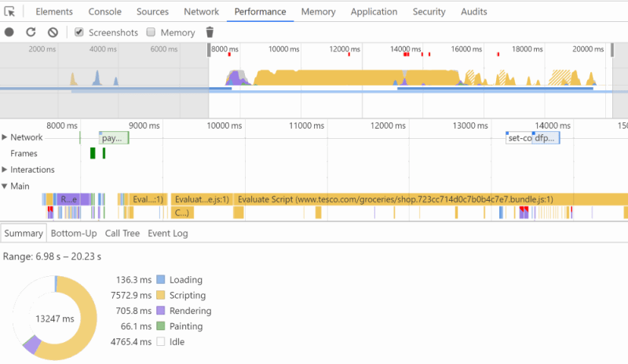Open the Call Tree tab
This screenshot has width=628, height=364.
tap(122, 233)
